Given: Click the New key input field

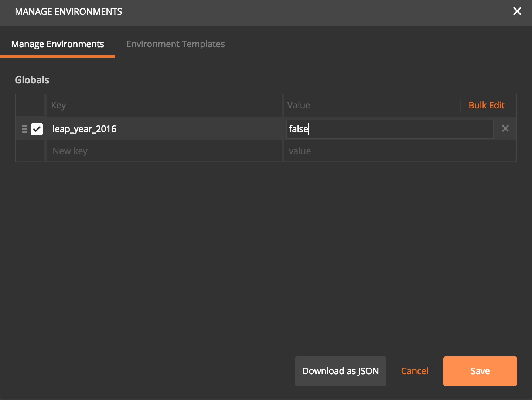Looking at the screenshot, I should click(x=164, y=151).
